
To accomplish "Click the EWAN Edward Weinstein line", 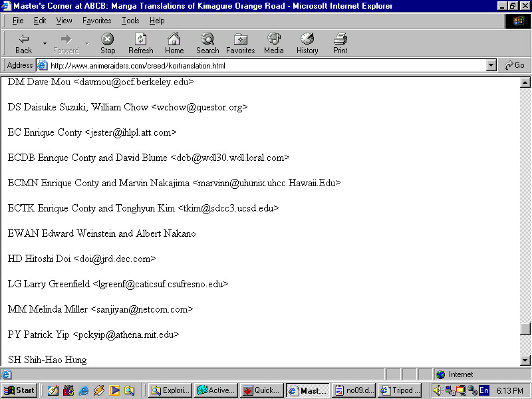I will tap(102, 233).
